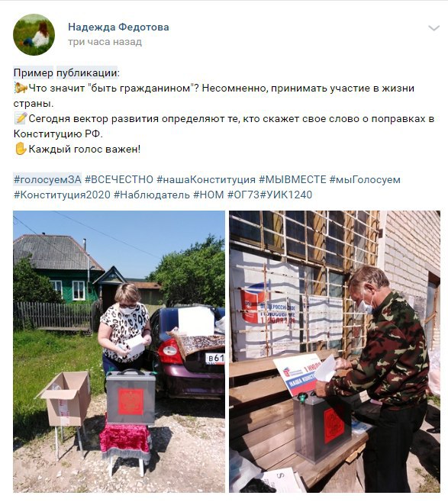
Task: Click the megaphone emoji in post text
Action: [21, 88]
